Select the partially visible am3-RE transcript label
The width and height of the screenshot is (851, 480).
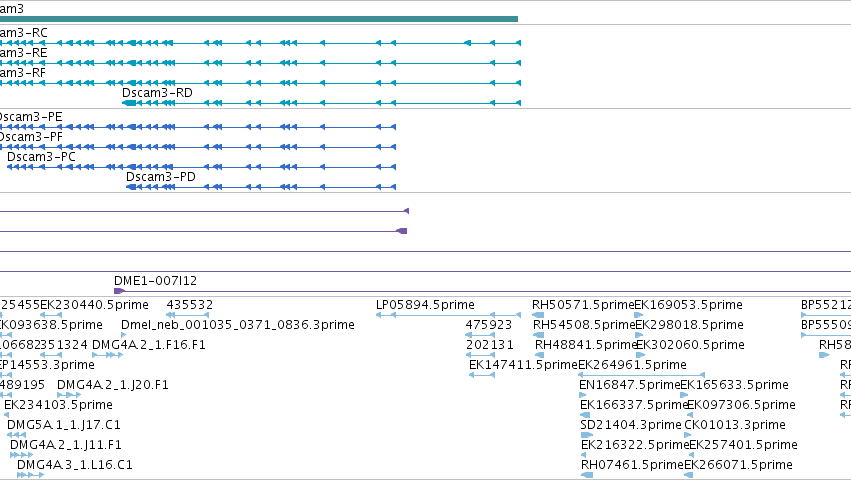(23, 53)
